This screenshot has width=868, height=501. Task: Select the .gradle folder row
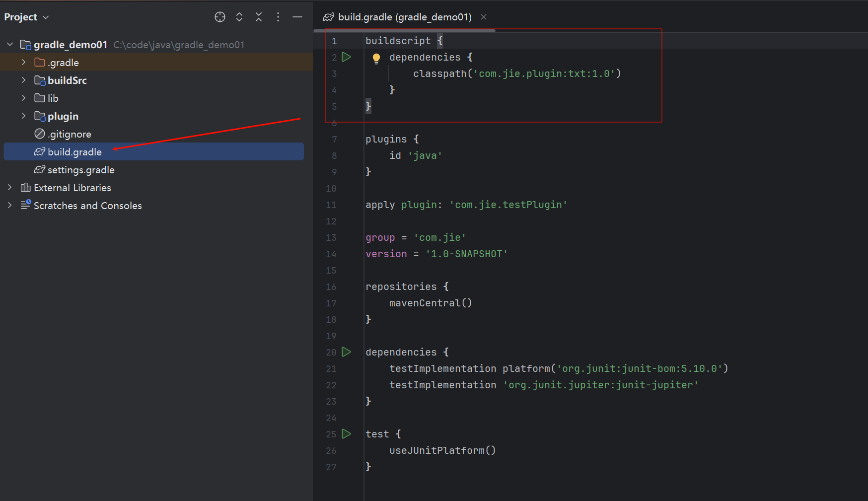click(156, 62)
